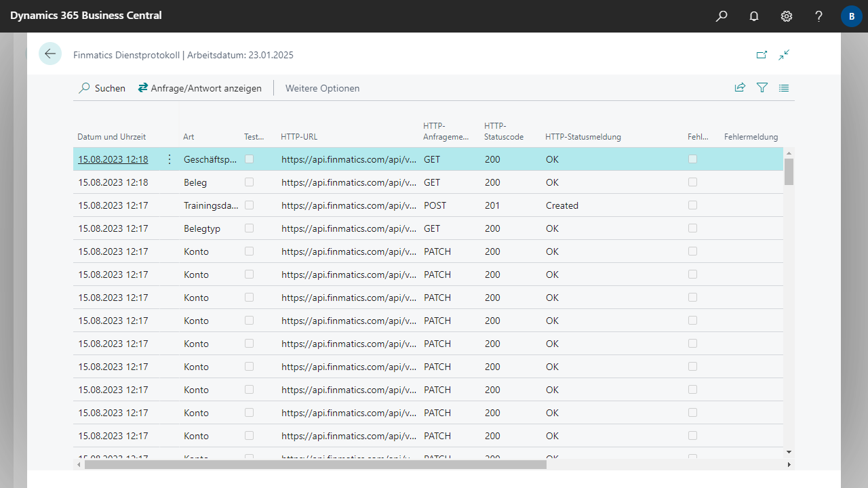Toggle Test checkbox in the Belegtyp row
Screen dimensions: 868x488
(250, 228)
